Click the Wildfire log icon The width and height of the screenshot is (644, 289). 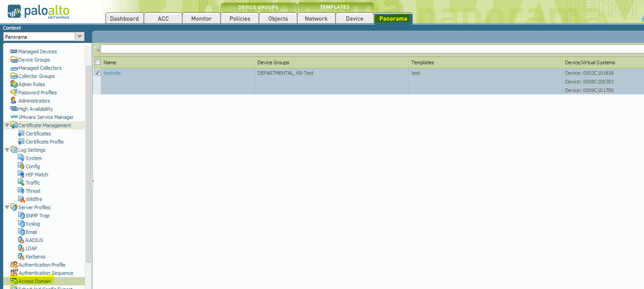[21, 200]
